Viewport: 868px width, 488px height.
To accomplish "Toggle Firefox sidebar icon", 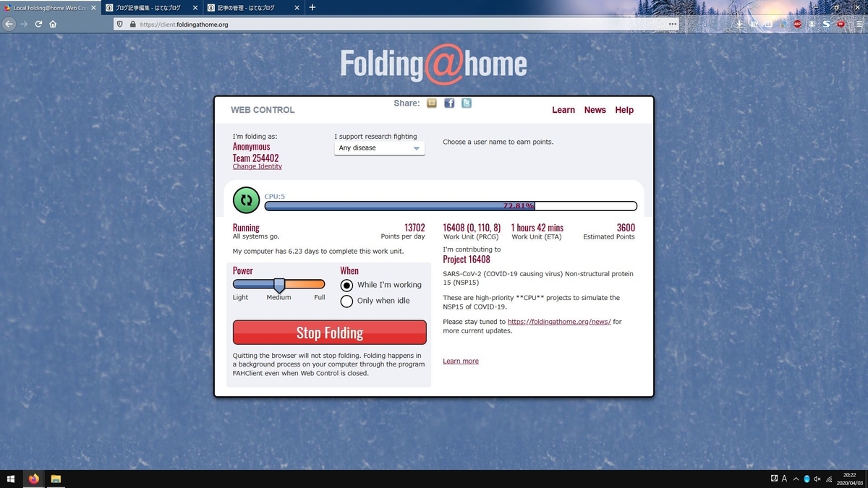I will point(770,24).
